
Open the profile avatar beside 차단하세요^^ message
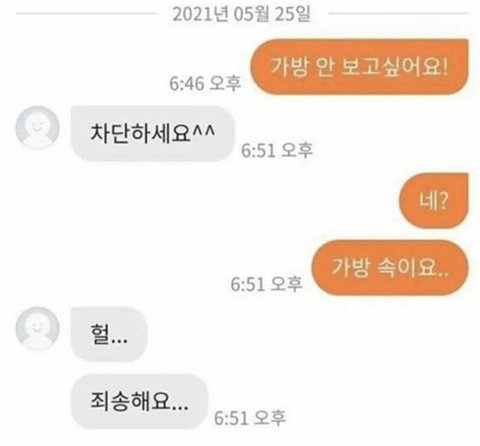[x=38, y=127]
